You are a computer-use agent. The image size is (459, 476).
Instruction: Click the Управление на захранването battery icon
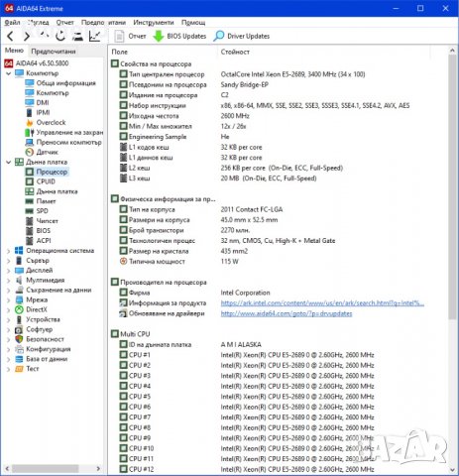(30, 133)
